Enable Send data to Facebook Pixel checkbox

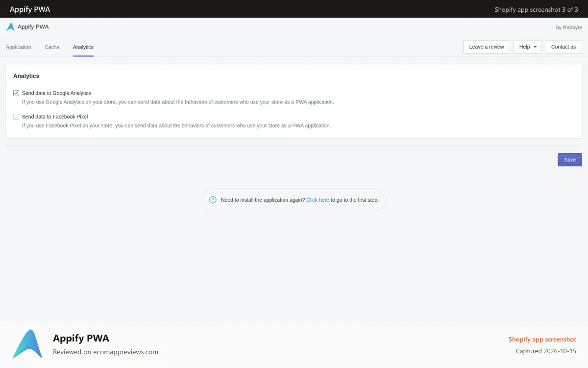pyautogui.click(x=16, y=117)
